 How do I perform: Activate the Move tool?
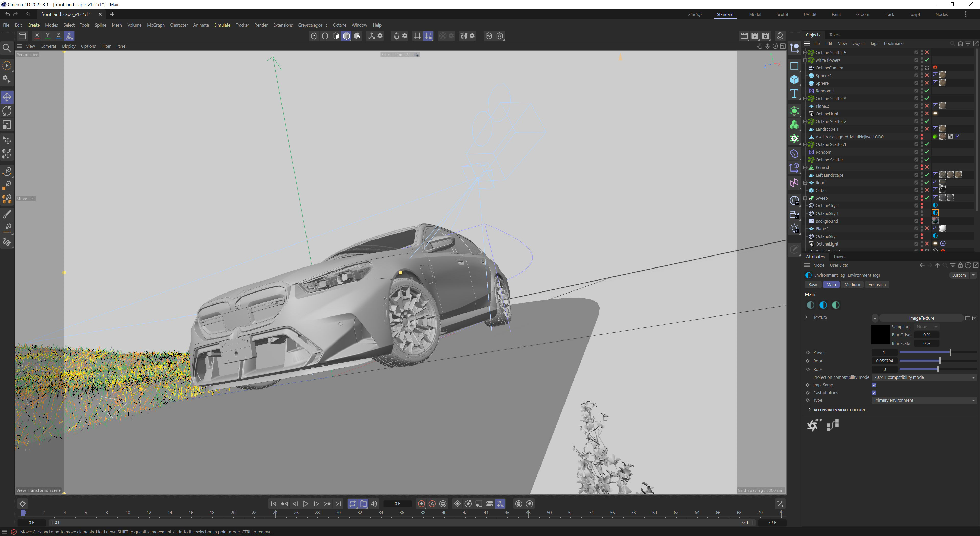pyautogui.click(x=7, y=97)
